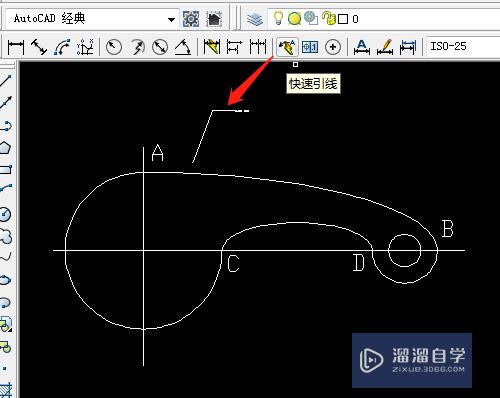Toggle the layer 0 lock icon
Image resolution: width=500 pixels, height=398 pixels.
[329, 18]
